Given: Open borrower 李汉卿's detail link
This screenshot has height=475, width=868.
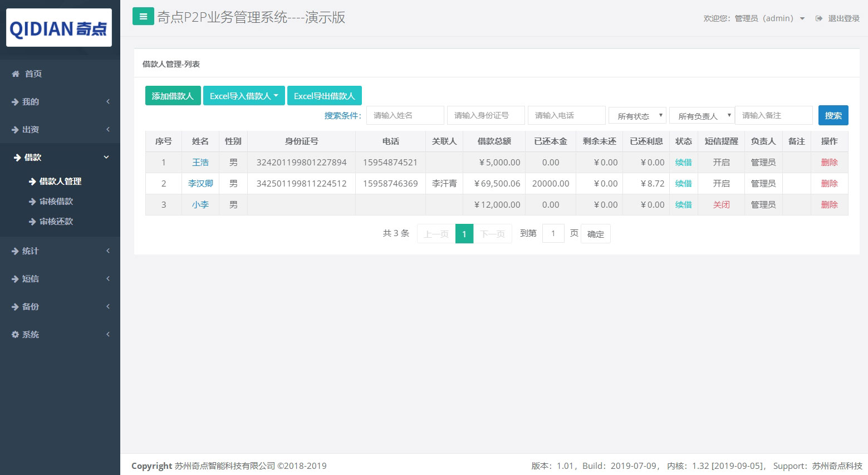Looking at the screenshot, I should 200,183.
